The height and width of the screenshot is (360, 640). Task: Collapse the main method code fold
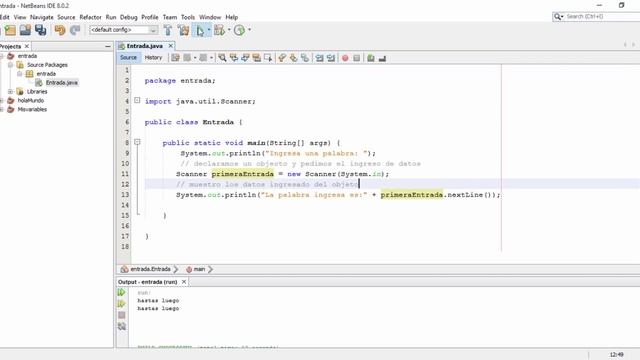click(x=138, y=142)
